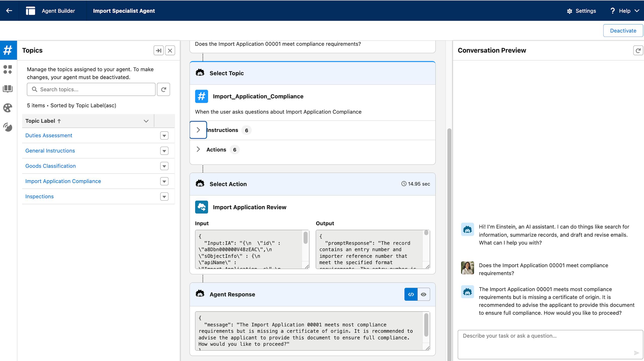Switch Agent Response to preview eye view
The width and height of the screenshot is (644, 361).
click(424, 294)
